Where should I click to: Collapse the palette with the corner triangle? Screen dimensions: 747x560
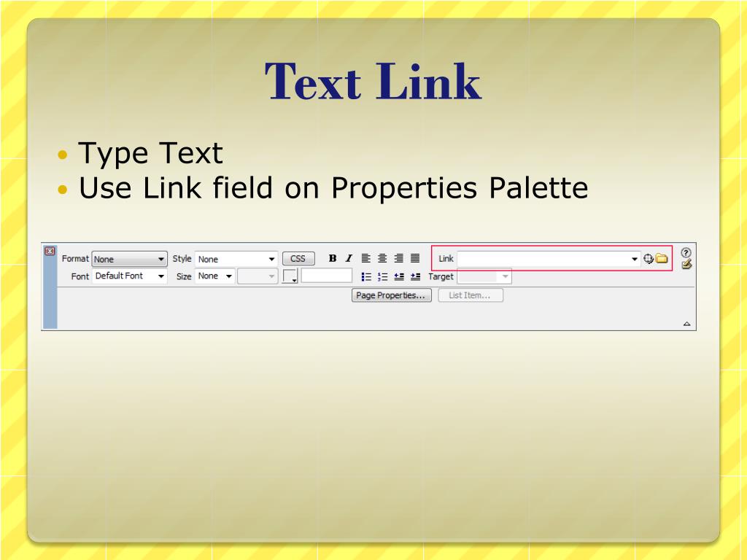tap(686, 324)
